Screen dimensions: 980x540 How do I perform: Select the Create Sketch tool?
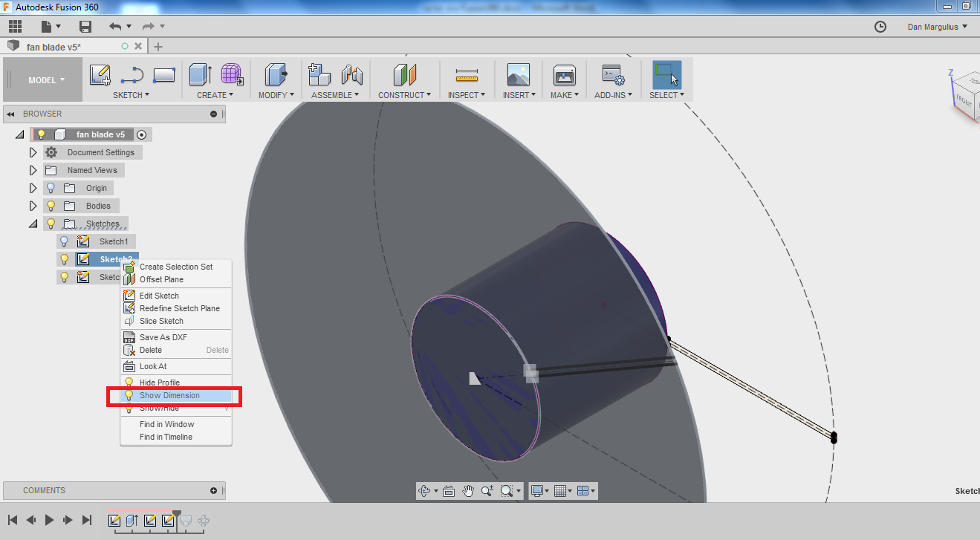pyautogui.click(x=100, y=75)
